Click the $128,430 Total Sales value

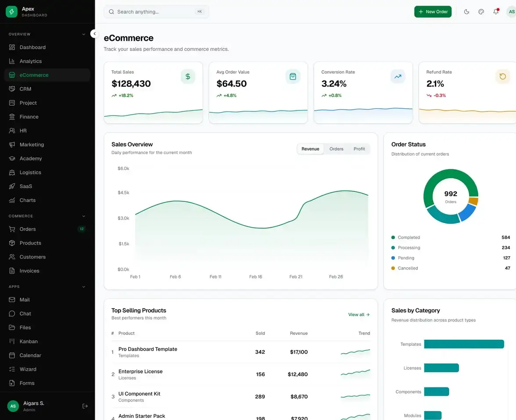131,84
